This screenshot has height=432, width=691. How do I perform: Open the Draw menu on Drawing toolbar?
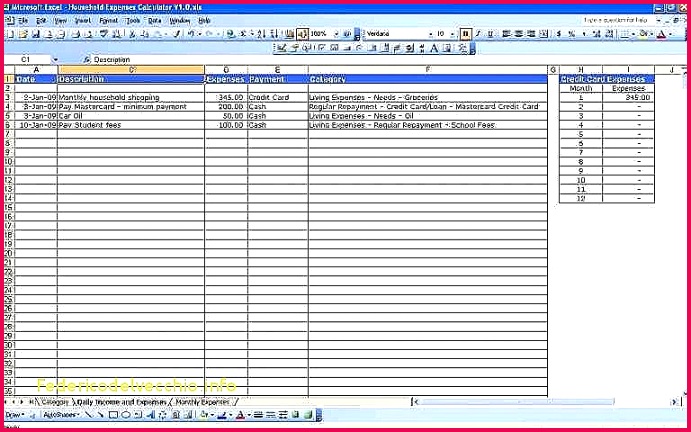point(15,414)
